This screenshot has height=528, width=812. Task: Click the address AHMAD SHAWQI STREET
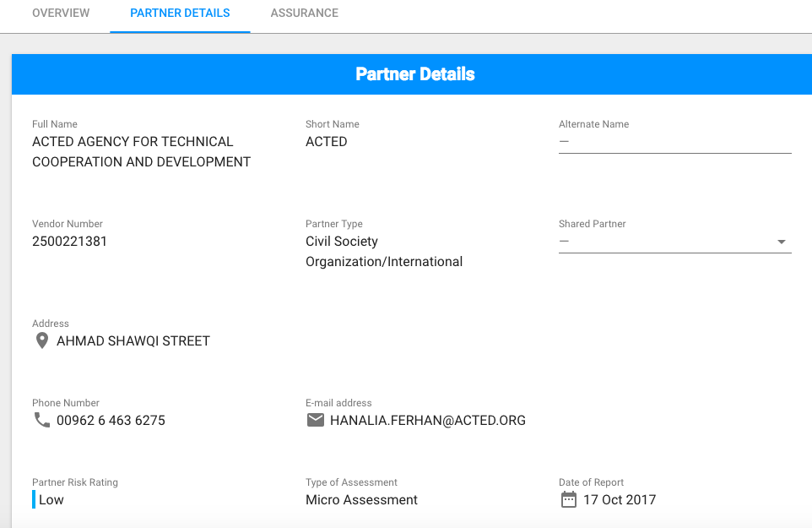point(133,341)
